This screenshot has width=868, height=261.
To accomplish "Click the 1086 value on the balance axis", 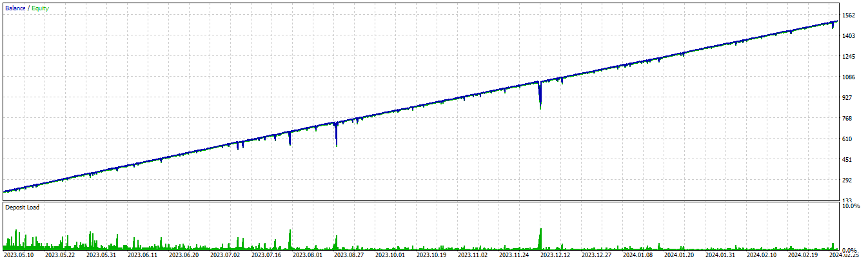I will click(x=849, y=77).
